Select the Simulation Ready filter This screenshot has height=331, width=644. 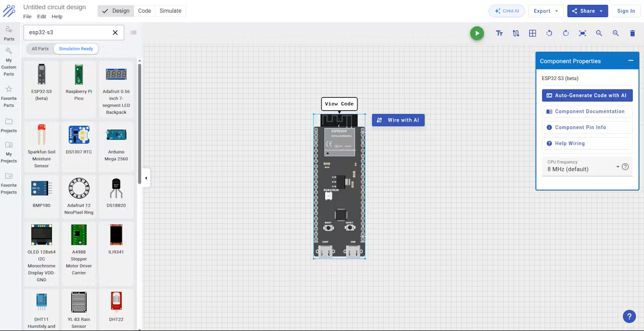(x=76, y=49)
